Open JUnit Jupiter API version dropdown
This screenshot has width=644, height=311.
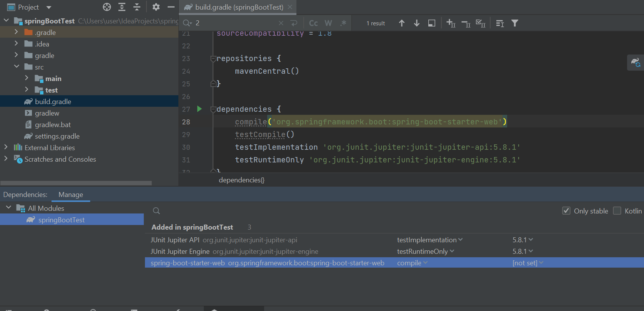click(523, 240)
